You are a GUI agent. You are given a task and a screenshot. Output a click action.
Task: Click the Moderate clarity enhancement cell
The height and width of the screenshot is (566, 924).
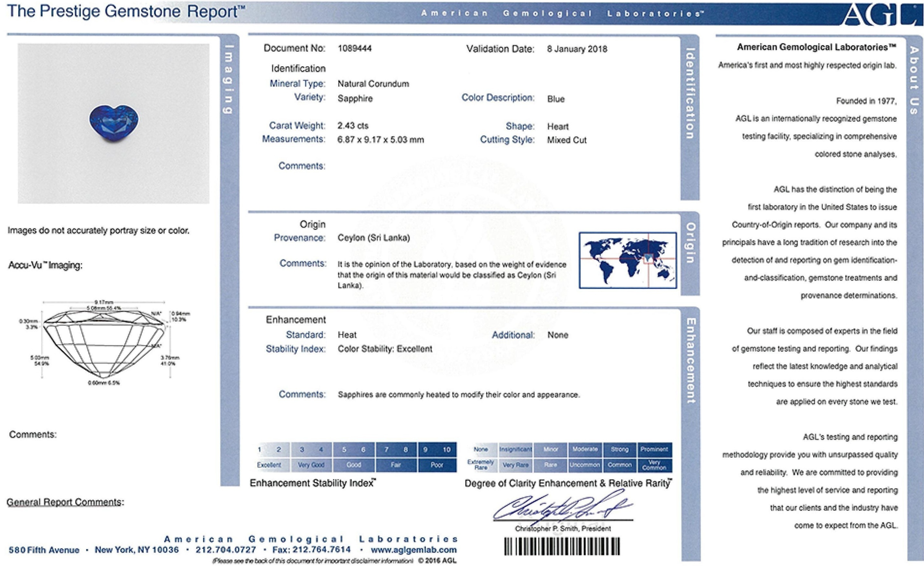(x=585, y=449)
